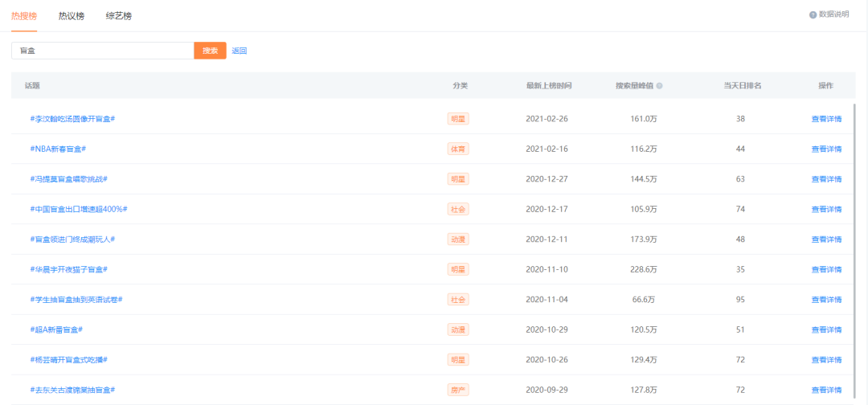Click the table's vertical scrollbar
This screenshot has width=868, height=405.
pyautogui.click(x=854, y=252)
